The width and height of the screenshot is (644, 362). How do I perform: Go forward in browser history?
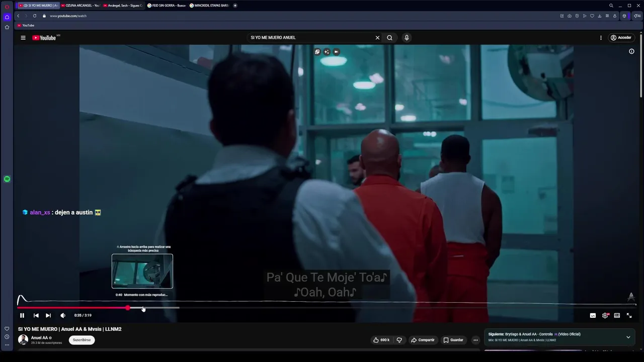[26, 16]
